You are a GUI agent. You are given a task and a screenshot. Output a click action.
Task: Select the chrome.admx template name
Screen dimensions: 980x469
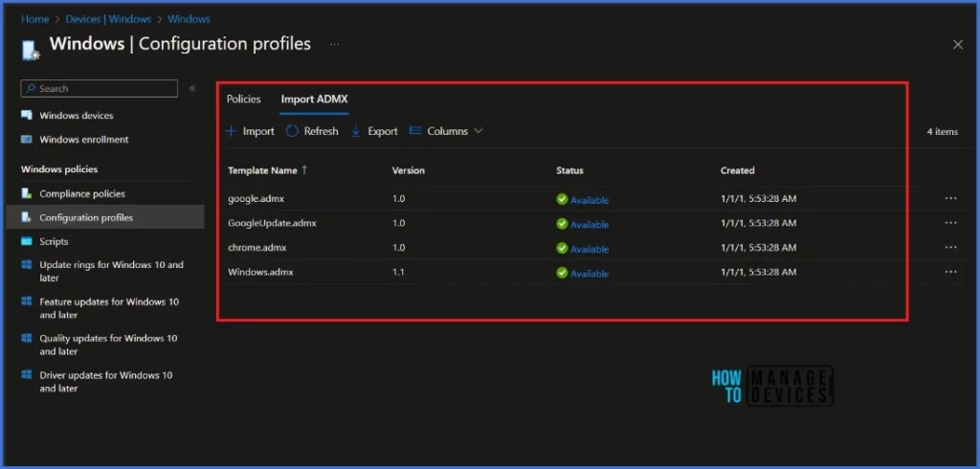coord(257,248)
